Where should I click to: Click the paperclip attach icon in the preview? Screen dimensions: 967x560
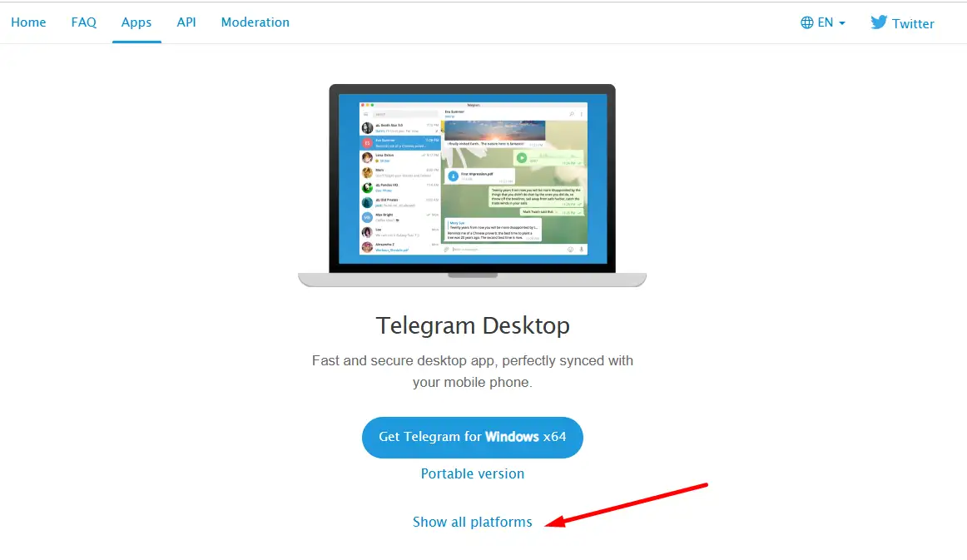(x=447, y=249)
